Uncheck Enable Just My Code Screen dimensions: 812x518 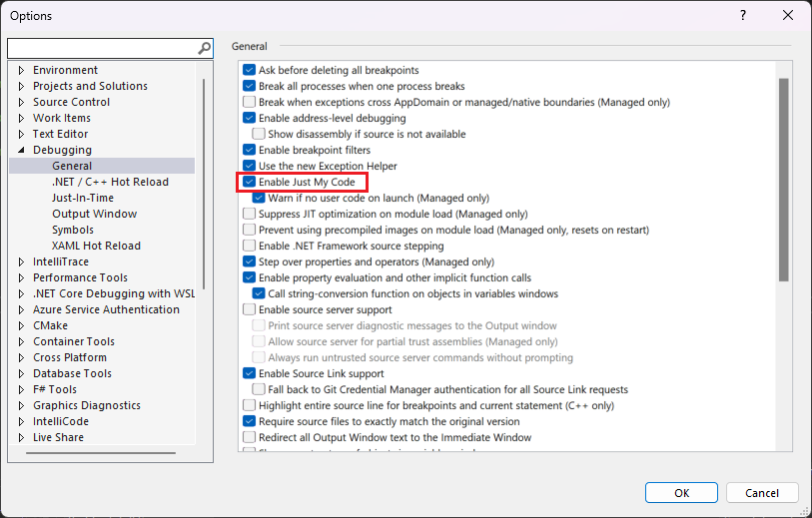pyautogui.click(x=250, y=182)
